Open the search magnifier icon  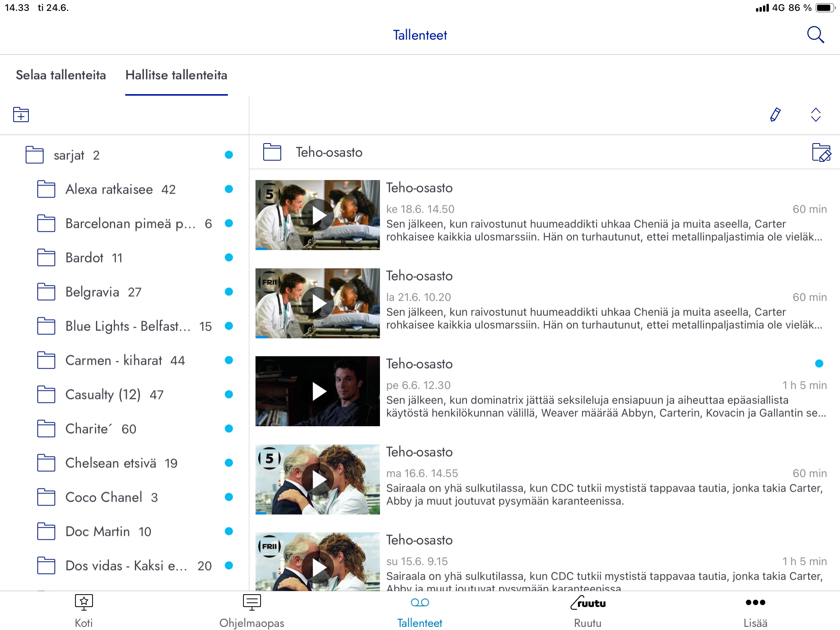(x=815, y=35)
